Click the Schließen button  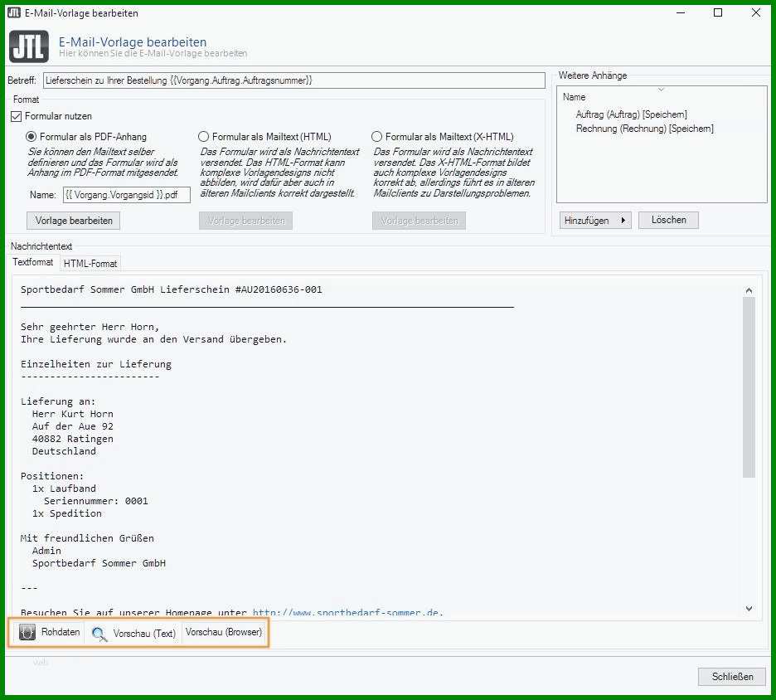(732, 677)
